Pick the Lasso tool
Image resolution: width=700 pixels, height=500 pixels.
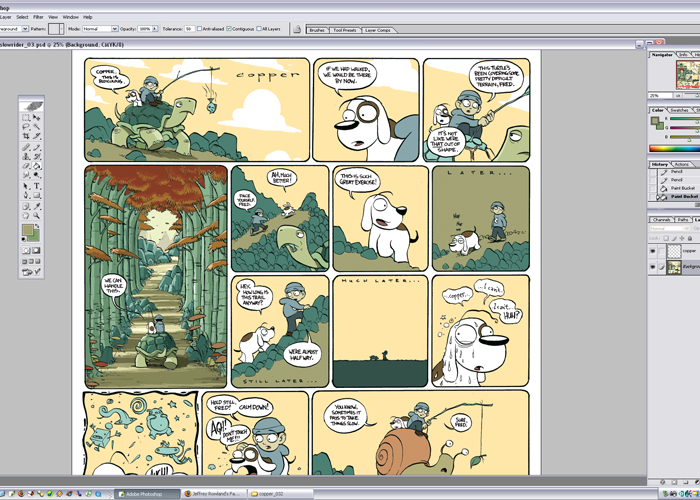(x=26, y=128)
